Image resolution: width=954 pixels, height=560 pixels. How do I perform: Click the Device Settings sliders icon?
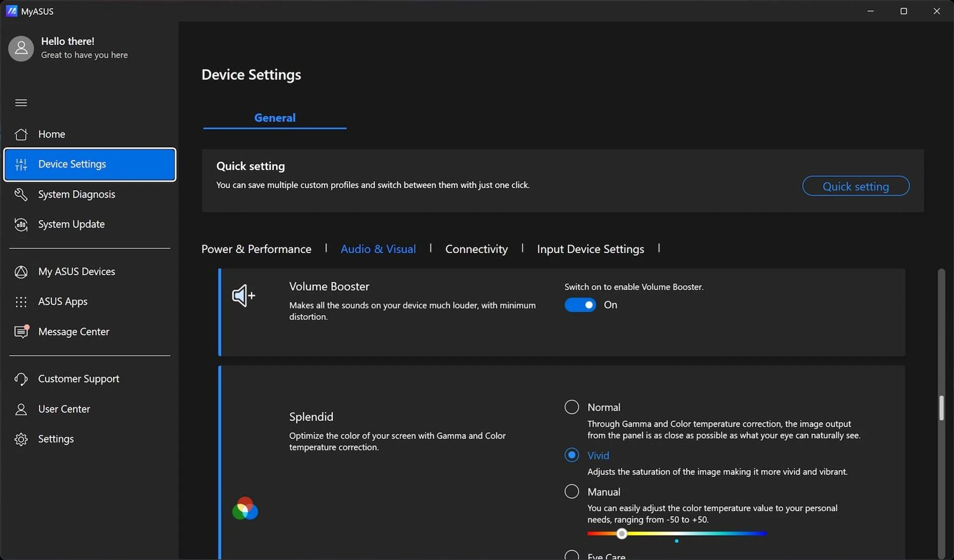(21, 164)
